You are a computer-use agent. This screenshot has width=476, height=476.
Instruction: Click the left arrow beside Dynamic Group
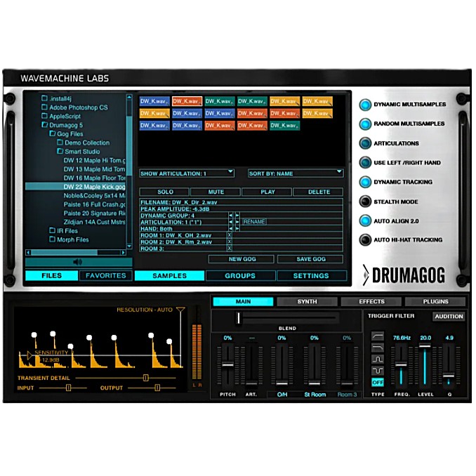tap(231, 216)
